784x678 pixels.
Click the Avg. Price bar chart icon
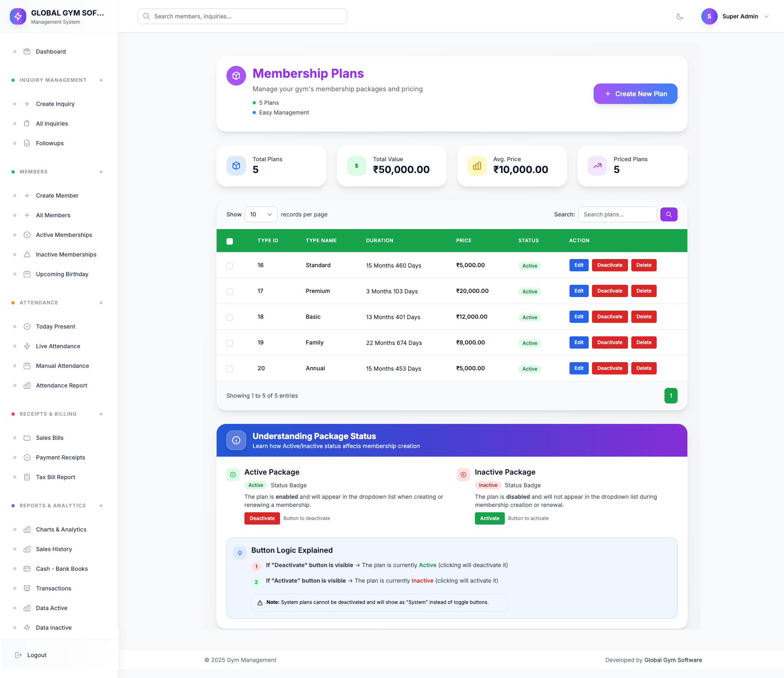[x=477, y=166]
